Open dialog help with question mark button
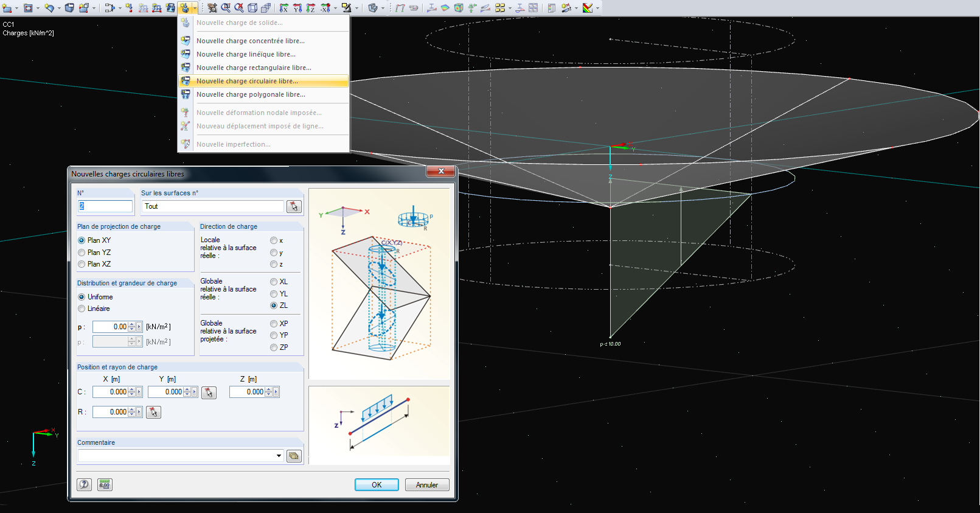The height and width of the screenshot is (513, 980). pos(85,484)
